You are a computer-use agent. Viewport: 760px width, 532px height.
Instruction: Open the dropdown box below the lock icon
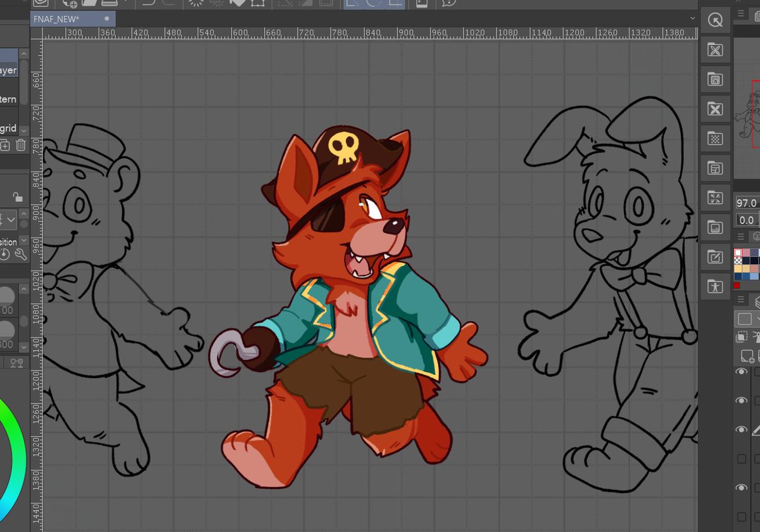[8, 220]
